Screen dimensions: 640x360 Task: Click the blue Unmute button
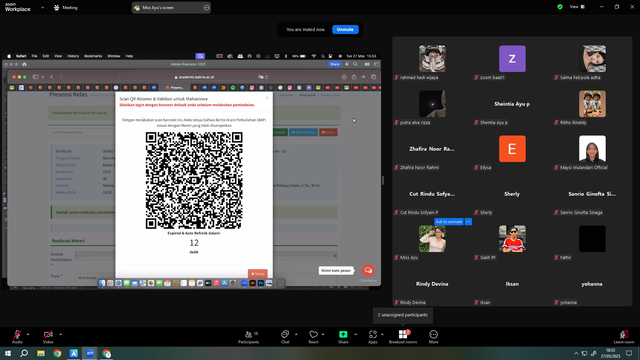(345, 29)
